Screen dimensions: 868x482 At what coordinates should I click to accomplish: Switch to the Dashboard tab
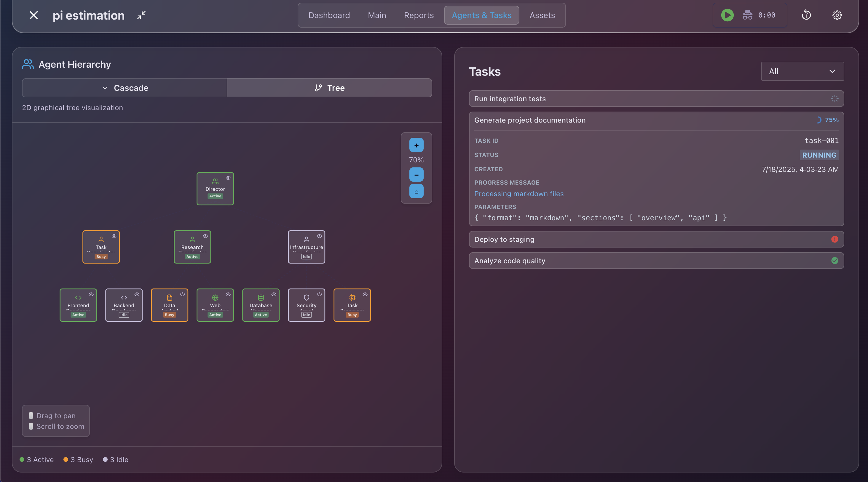(329, 15)
